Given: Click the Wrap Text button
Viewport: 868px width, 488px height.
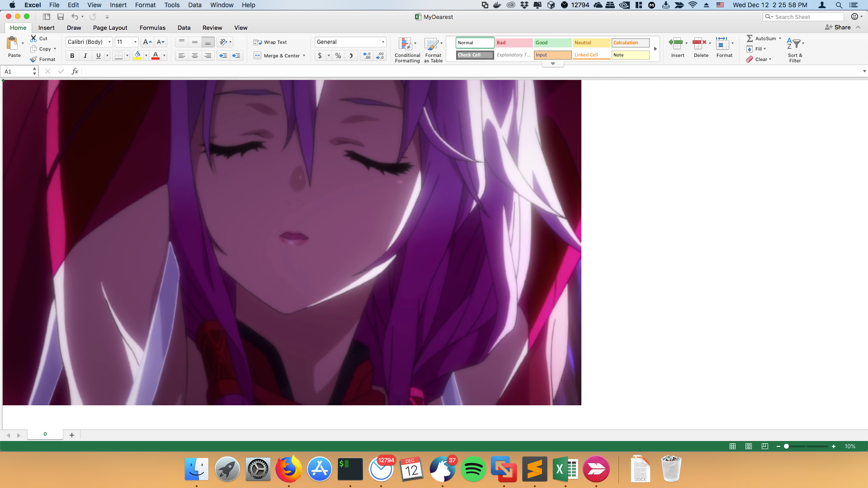Looking at the screenshot, I should (270, 42).
